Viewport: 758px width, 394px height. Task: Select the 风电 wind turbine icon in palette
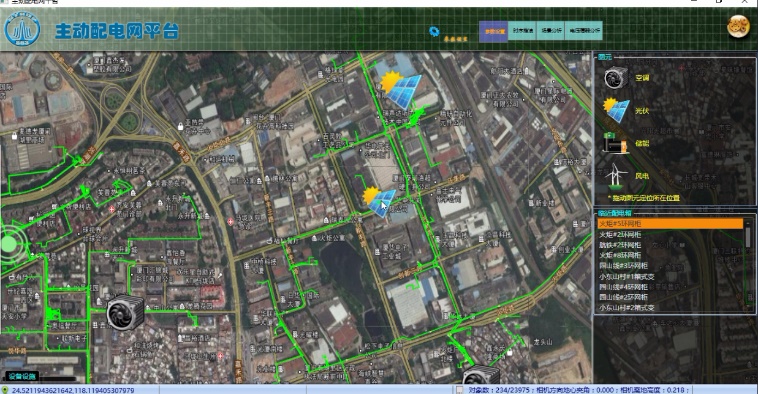616,175
